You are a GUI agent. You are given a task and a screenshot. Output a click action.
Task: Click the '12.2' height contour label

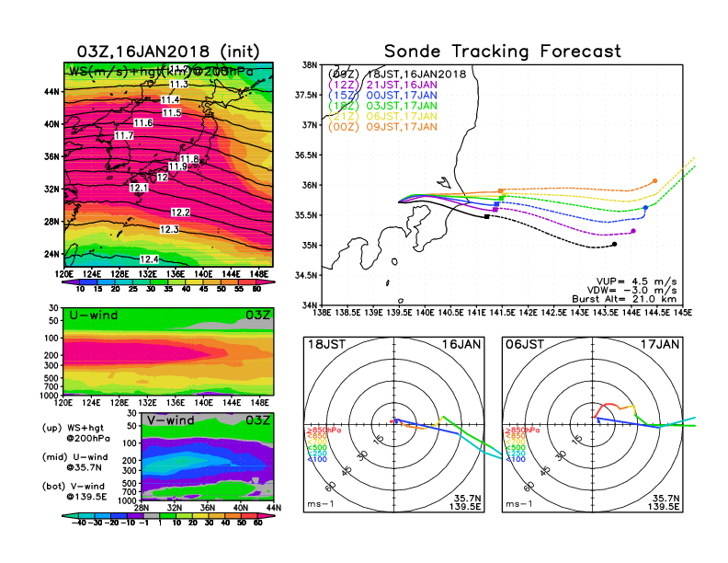pos(180,213)
